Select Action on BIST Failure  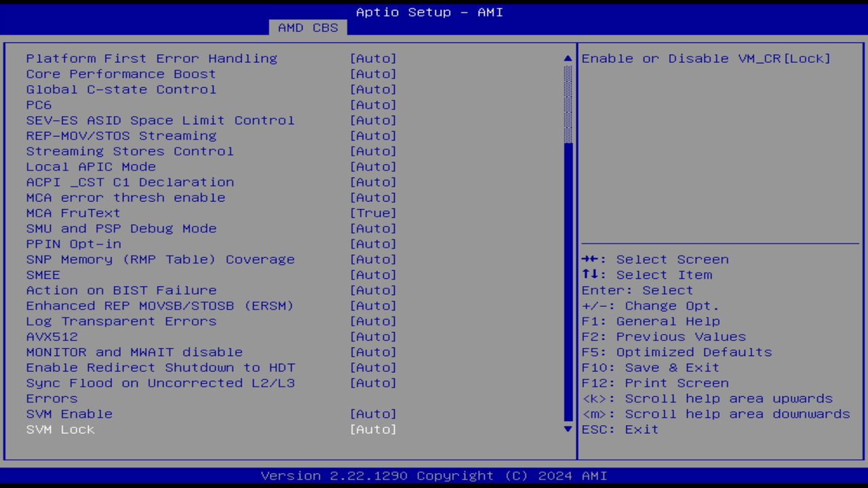pos(121,290)
